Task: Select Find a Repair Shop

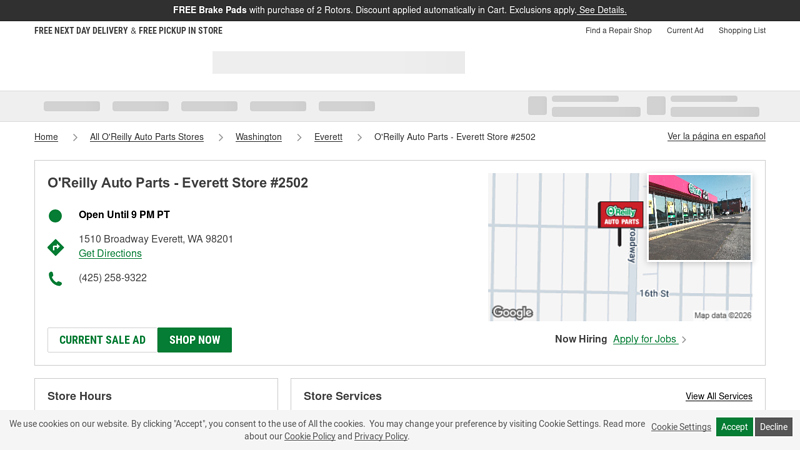Action: 618,31
